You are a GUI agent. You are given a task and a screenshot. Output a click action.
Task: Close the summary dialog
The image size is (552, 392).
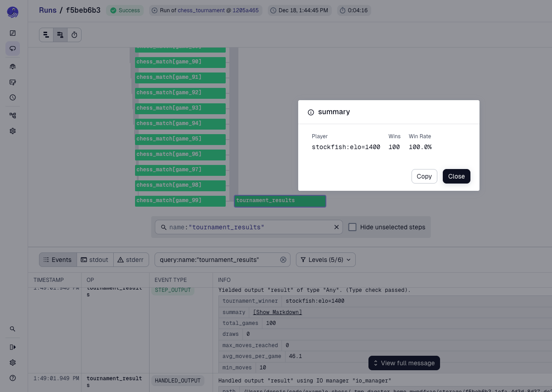[456, 176]
